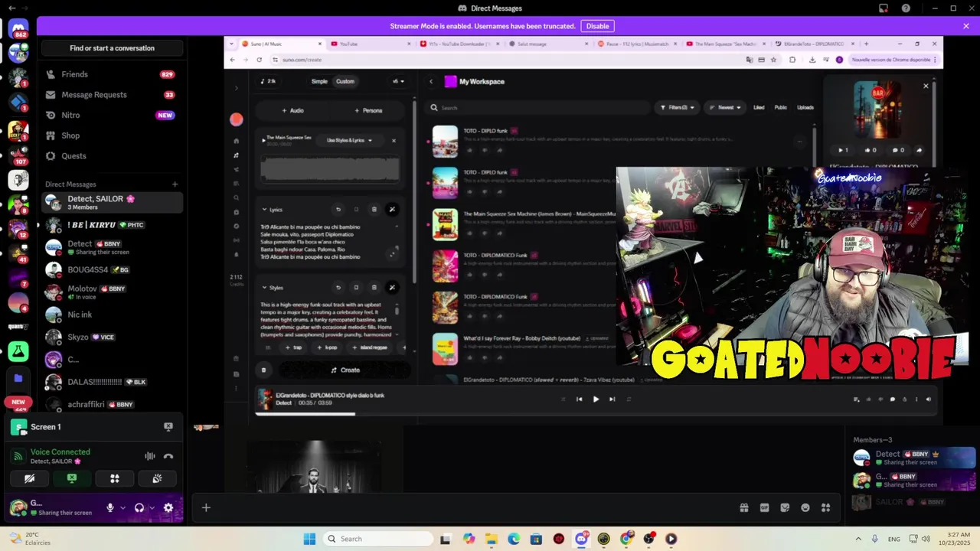Open activities launcher in voice panel
The width and height of the screenshot is (980, 551).
(x=115, y=478)
